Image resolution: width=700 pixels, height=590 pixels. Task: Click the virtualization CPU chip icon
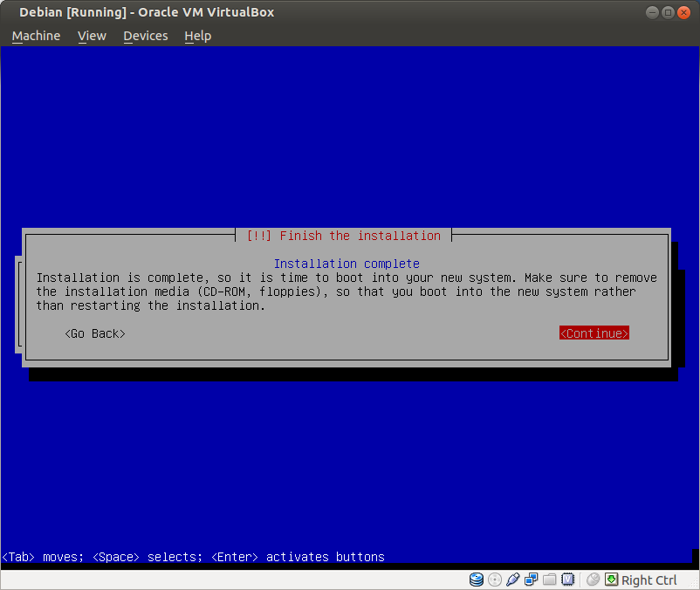pyautogui.click(x=568, y=580)
